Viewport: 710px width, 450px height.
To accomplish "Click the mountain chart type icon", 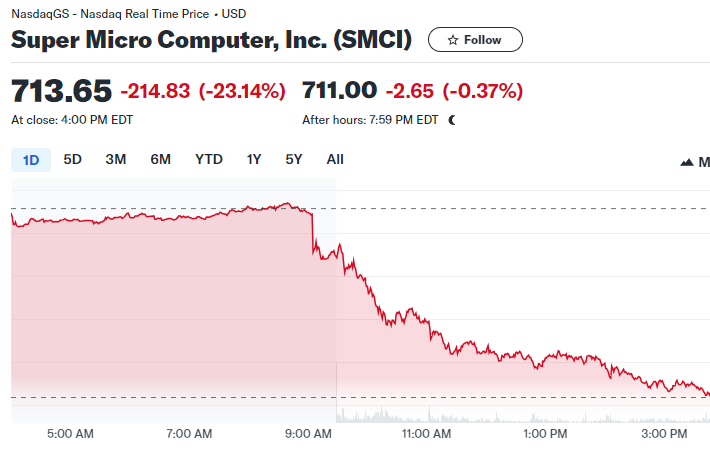I will (687, 162).
